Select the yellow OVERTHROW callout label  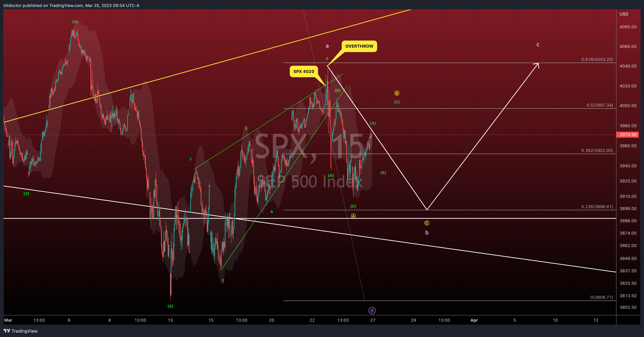(359, 46)
